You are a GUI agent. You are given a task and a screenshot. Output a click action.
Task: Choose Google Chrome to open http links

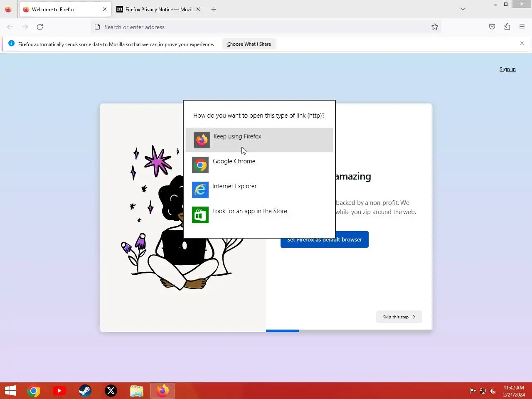259,165
